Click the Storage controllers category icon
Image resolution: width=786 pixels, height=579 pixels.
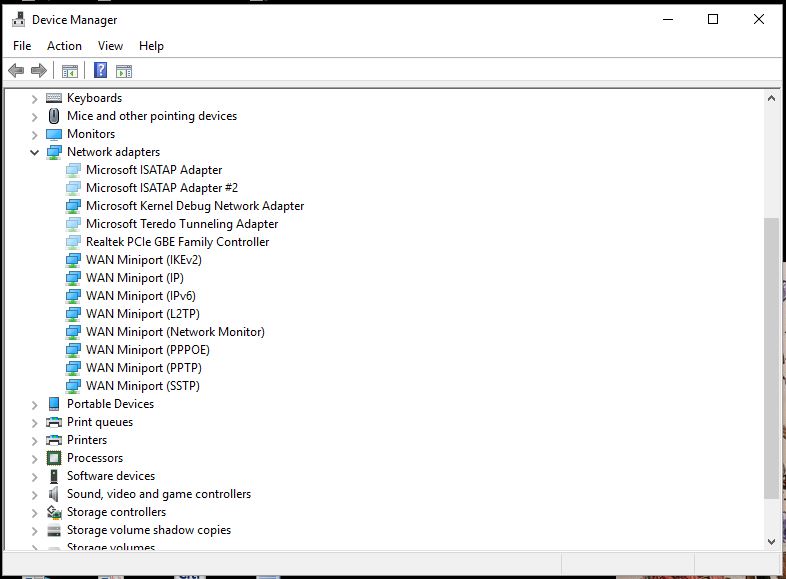54,512
